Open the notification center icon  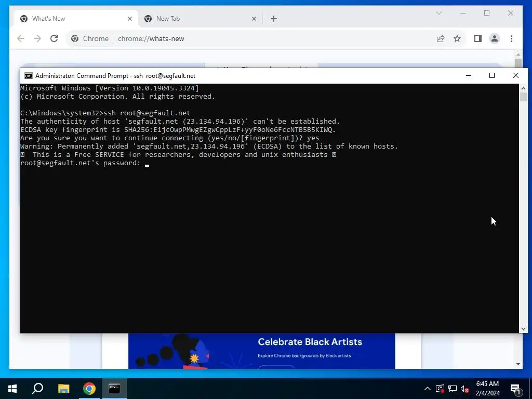[x=516, y=389]
